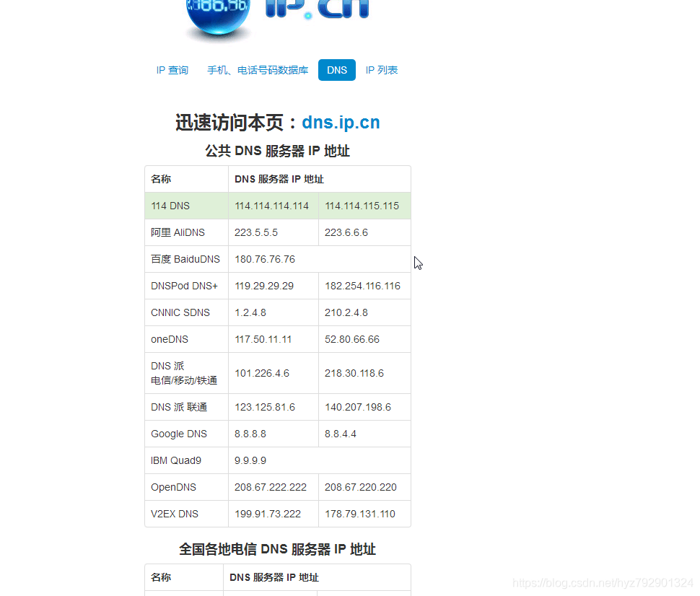
Task: Select the address 199.91.73.222
Action: coord(268,514)
